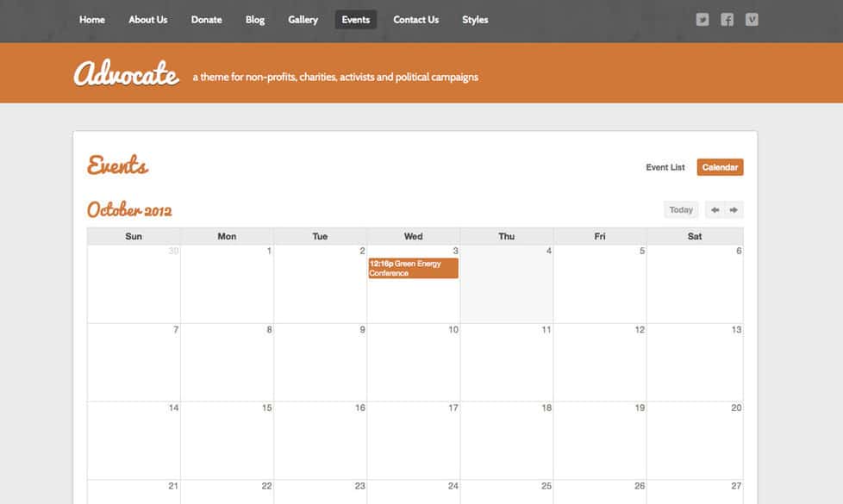Open the Contact Us menu item
The width and height of the screenshot is (843, 504).
415,20
